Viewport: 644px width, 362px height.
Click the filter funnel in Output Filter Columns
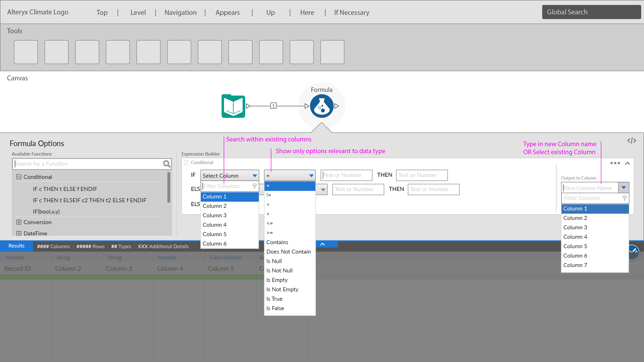pyautogui.click(x=624, y=198)
